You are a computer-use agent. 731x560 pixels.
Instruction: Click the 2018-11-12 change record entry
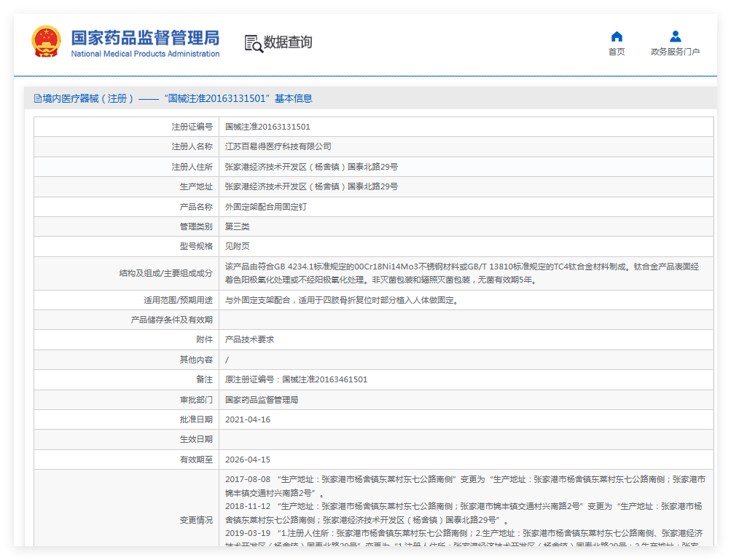(x=464, y=513)
